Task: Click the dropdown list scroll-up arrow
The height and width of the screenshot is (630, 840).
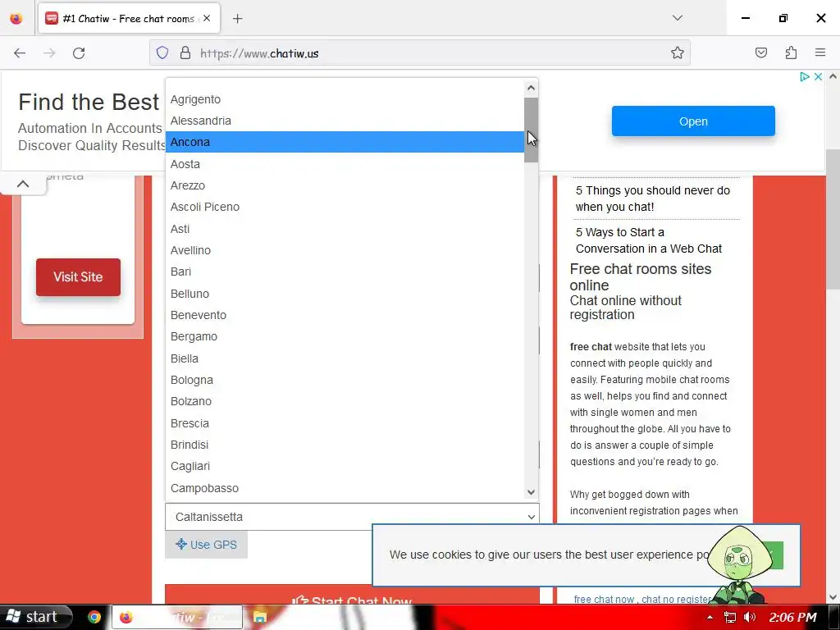Action: [531, 88]
